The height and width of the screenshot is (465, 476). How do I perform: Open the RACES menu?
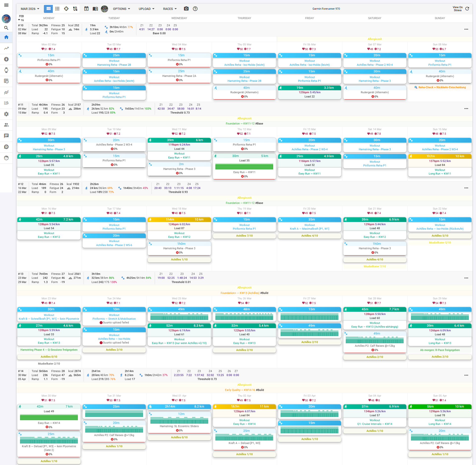tap(170, 9)
